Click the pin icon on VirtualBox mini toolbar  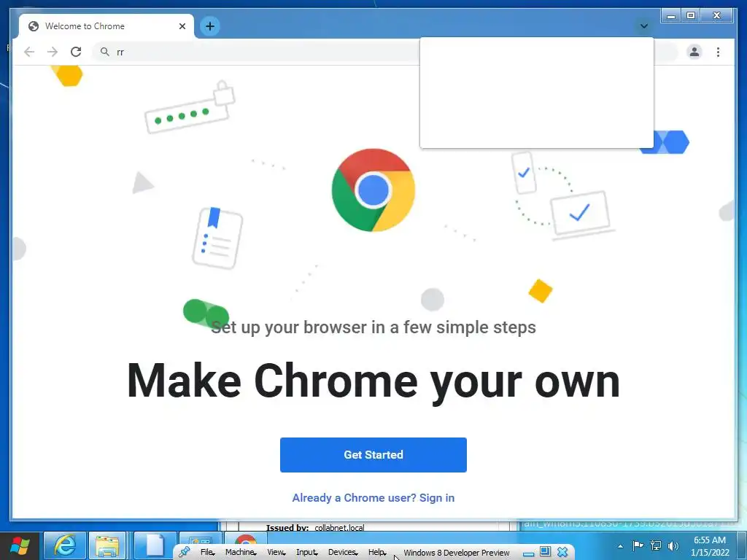click(185, 553)
